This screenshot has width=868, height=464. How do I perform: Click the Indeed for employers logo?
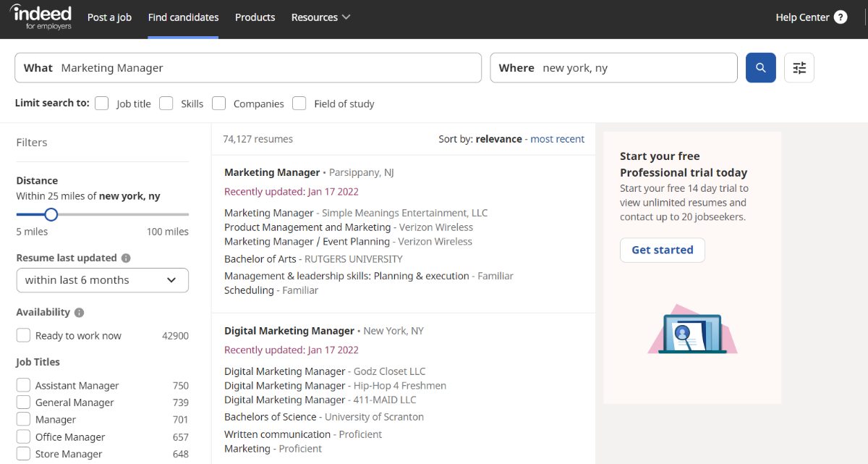click(x=41, y=17)
